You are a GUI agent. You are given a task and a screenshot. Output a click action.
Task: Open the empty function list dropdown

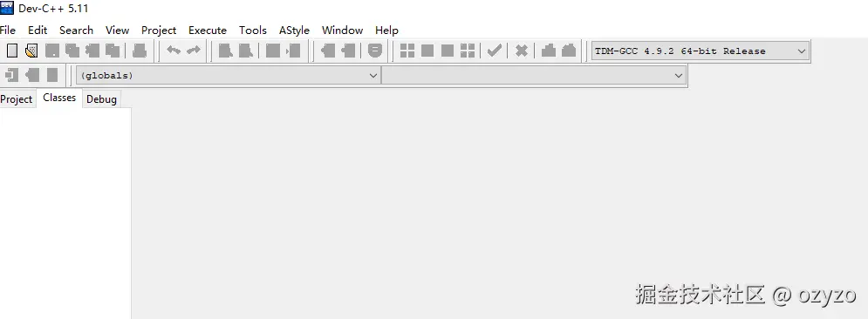coord(534,75)
